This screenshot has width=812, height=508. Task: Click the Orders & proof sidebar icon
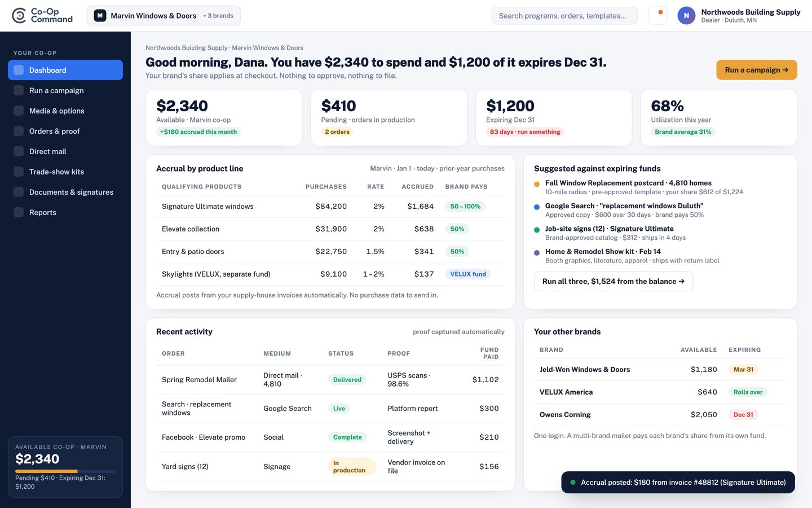(19, 131)
